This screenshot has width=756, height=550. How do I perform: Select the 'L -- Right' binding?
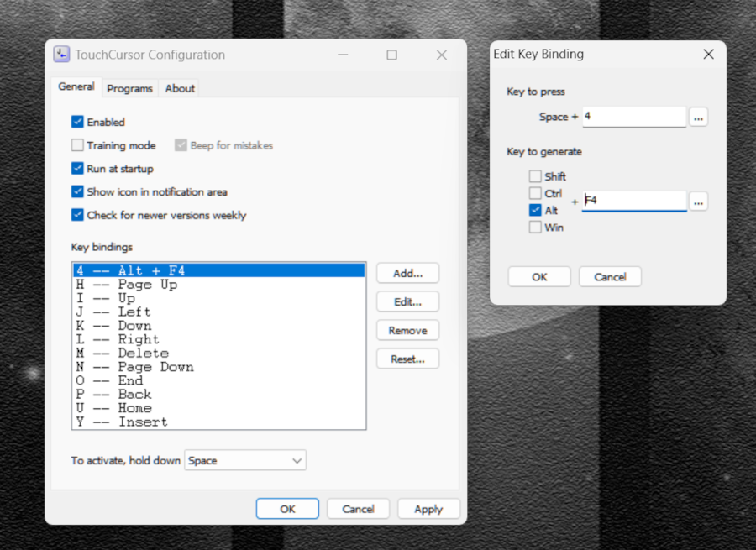(219, 339)
